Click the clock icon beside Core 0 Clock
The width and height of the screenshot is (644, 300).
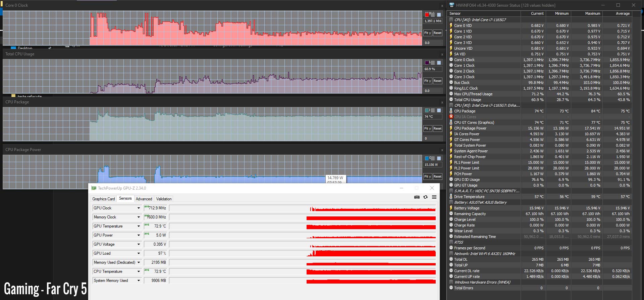[451, 60]
